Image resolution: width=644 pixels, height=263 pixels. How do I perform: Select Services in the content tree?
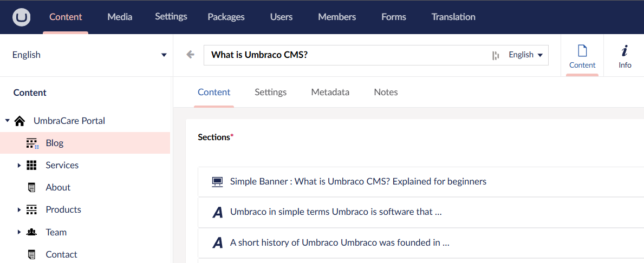(x=62, y=166)
